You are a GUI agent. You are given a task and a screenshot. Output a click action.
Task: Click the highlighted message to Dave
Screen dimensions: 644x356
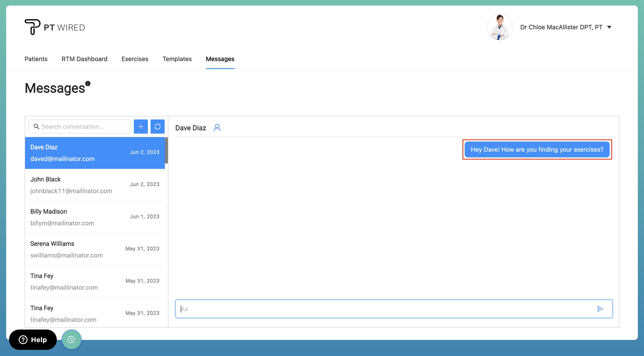[537, 149]
